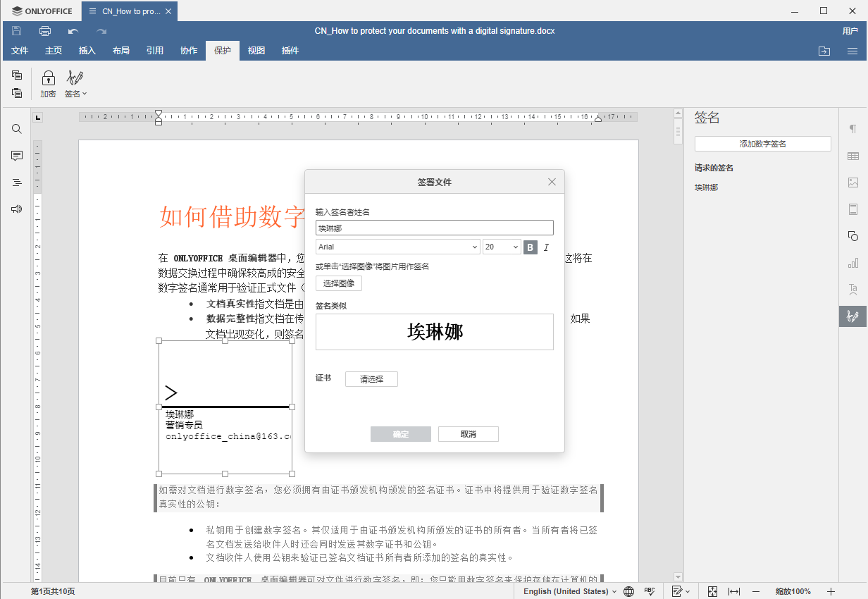Switch to the 主页 tab

(x=54, y=51)
